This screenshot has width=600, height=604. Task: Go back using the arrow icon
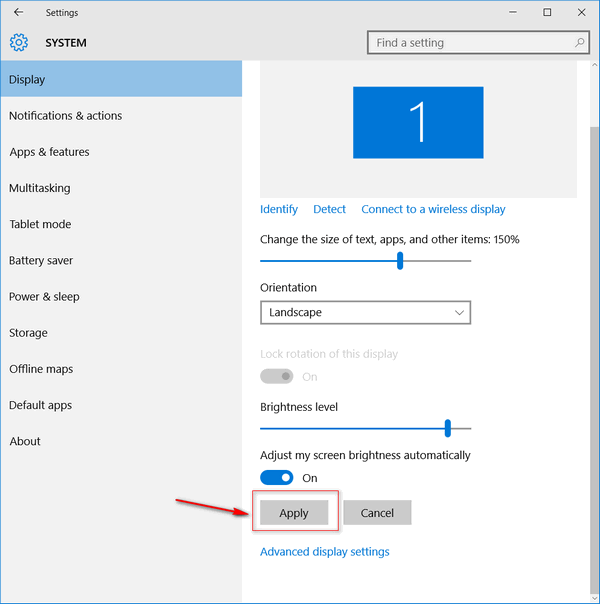pyautogui.click(x=18, y=12)
